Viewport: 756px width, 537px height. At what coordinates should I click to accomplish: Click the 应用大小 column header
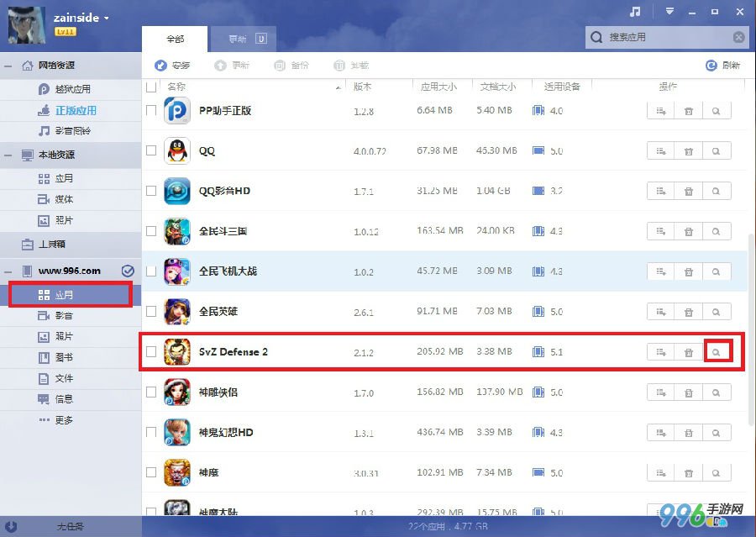(x=438, y=87)
